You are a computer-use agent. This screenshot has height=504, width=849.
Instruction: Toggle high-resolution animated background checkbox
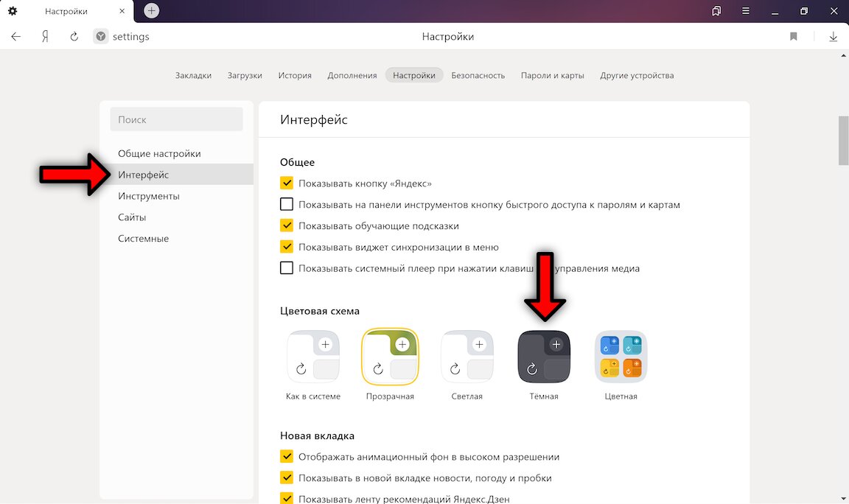click(287, 456)
